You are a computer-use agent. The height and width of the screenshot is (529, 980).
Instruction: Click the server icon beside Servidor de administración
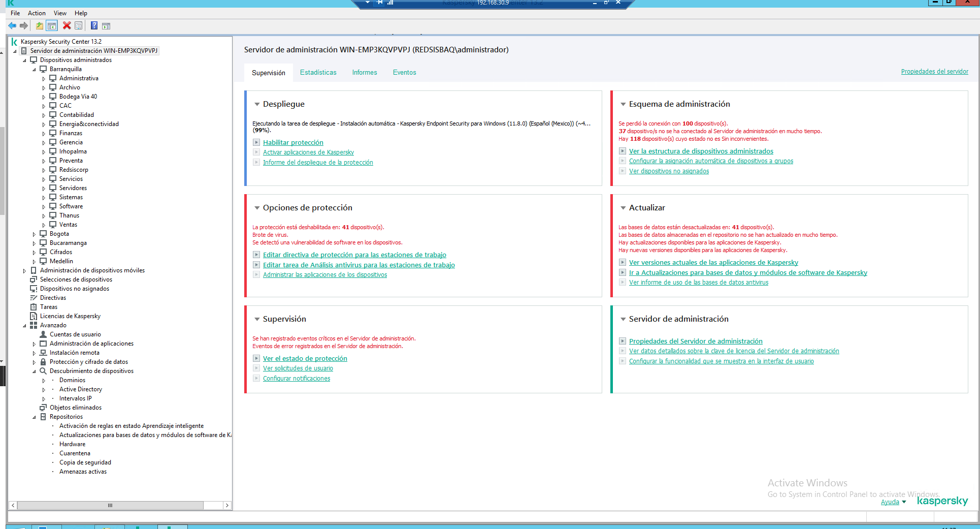(x=24, y=51)
